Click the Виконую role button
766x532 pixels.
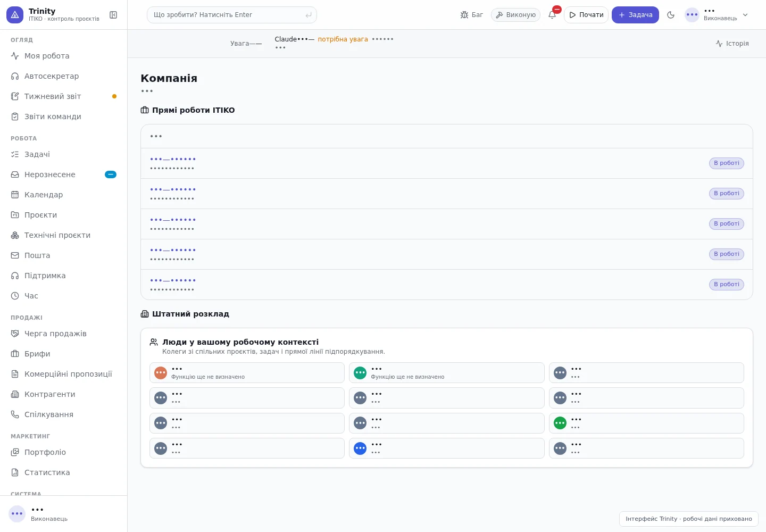(515, 15)
